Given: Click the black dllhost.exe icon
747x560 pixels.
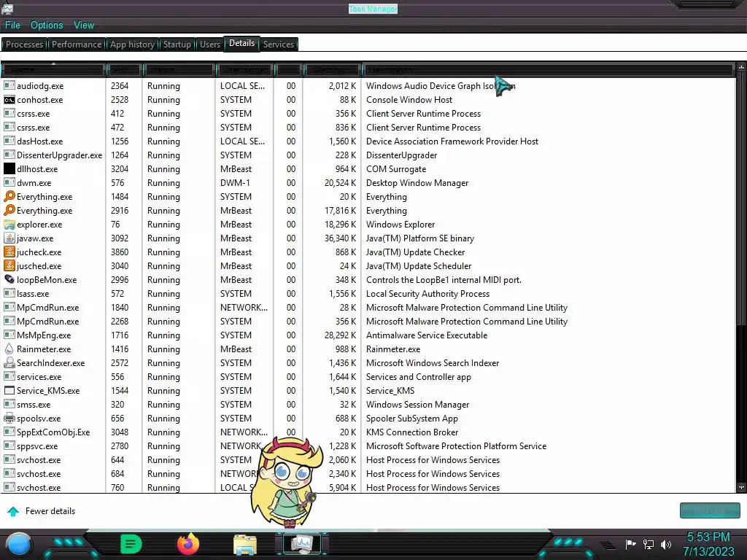Looking at the screenshot, I should 9,168.
